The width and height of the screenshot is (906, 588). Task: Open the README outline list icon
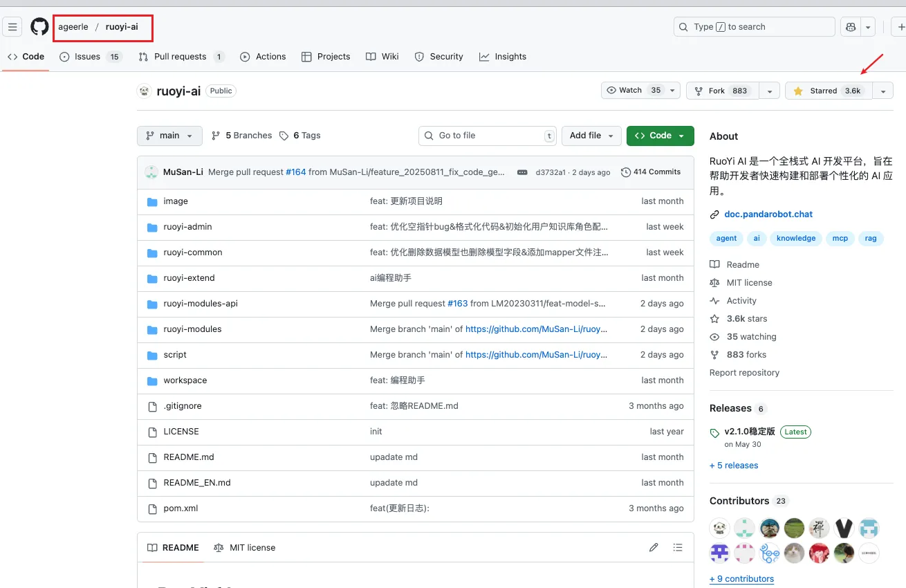pyautogui.click(x=678, y=547)
